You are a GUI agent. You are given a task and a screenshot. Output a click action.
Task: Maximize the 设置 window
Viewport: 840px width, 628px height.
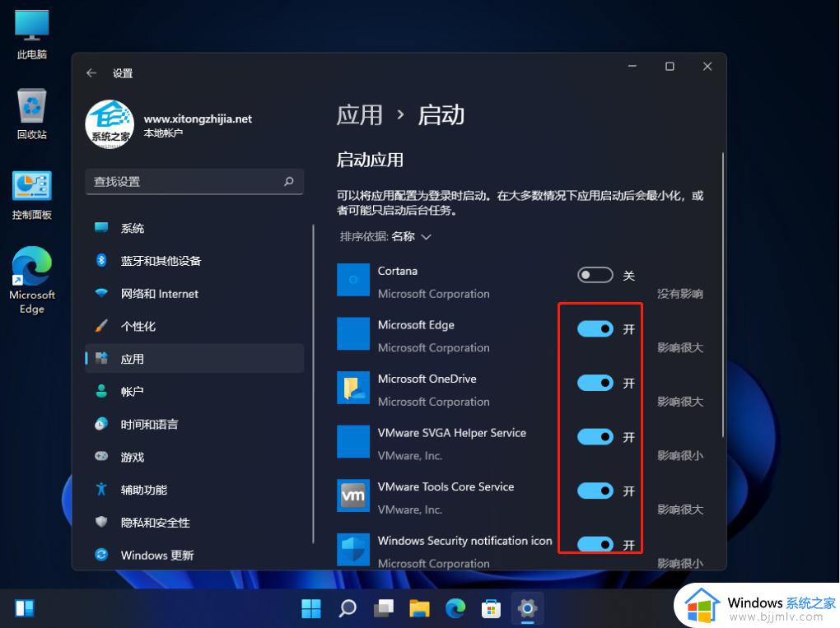(x=670, y=67)
